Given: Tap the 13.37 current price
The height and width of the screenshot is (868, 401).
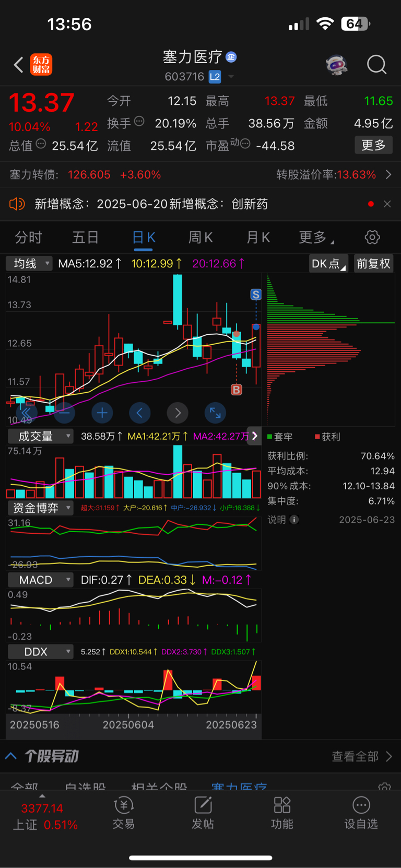Looking at the screenshot, I should click(x=42, y=102).
